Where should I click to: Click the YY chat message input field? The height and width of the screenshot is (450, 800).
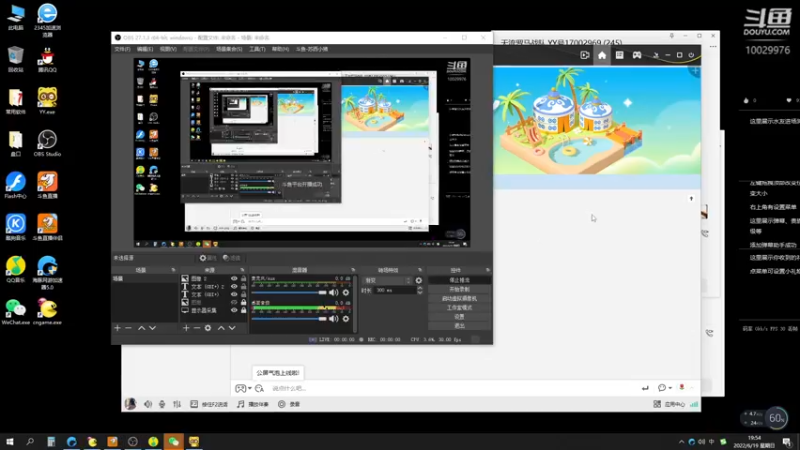(452, 388)
